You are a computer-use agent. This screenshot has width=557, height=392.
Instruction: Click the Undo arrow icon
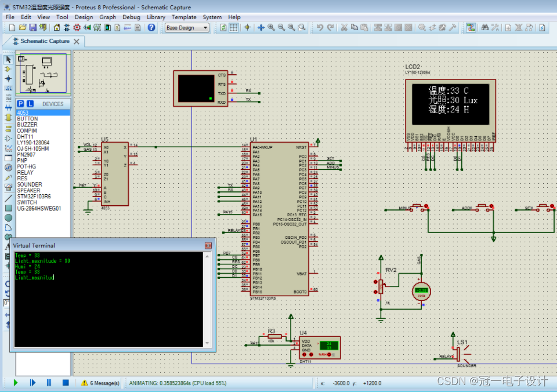(320, 27)
